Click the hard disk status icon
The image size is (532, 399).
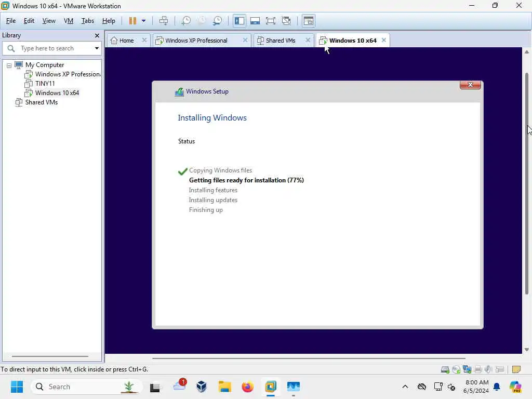[445, 369]
